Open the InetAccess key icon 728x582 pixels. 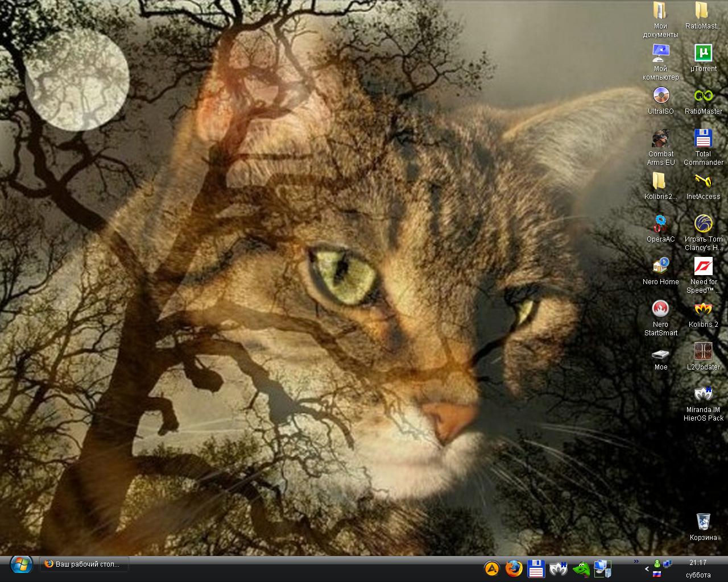pyautogui.click(x=703, y=182)
